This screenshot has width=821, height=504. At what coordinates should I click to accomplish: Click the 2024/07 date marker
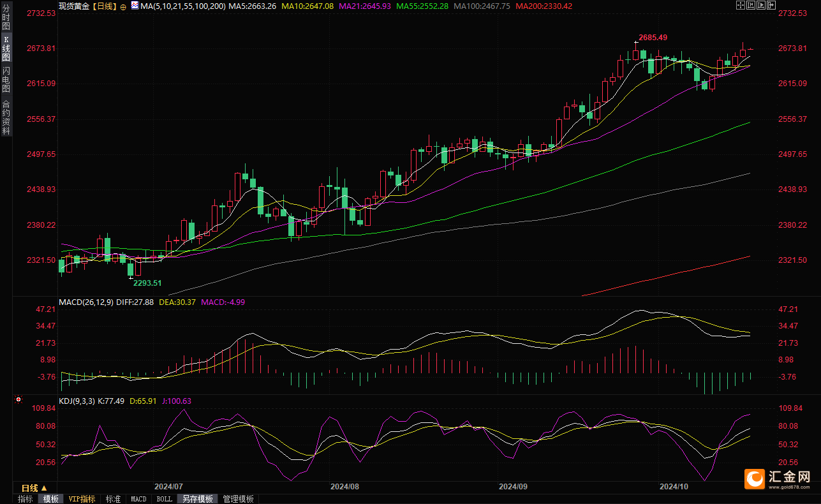pyautogui.click(x=169, y=486)
